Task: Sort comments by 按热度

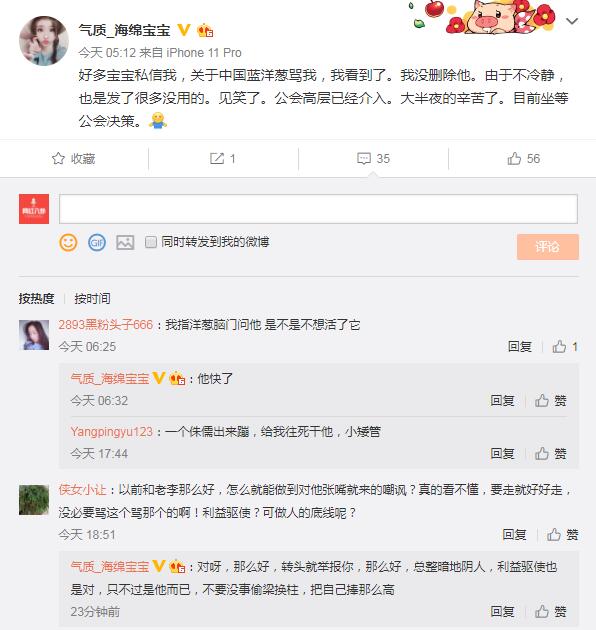Action: tap(36, 299)
